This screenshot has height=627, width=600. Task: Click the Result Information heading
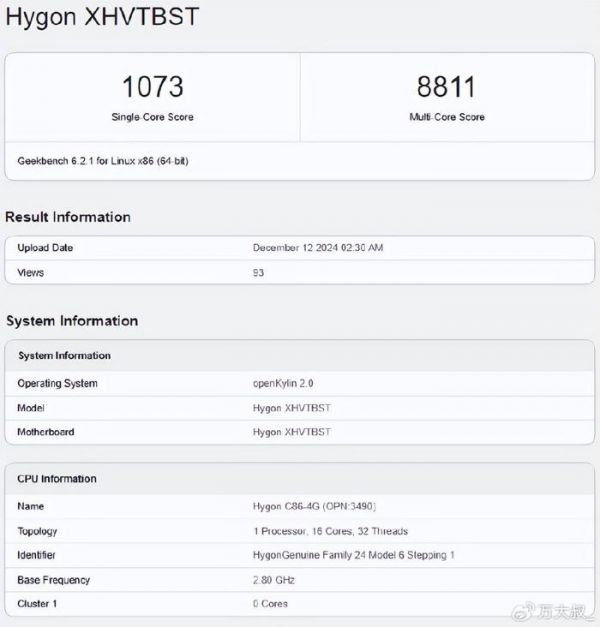[68, 217]
